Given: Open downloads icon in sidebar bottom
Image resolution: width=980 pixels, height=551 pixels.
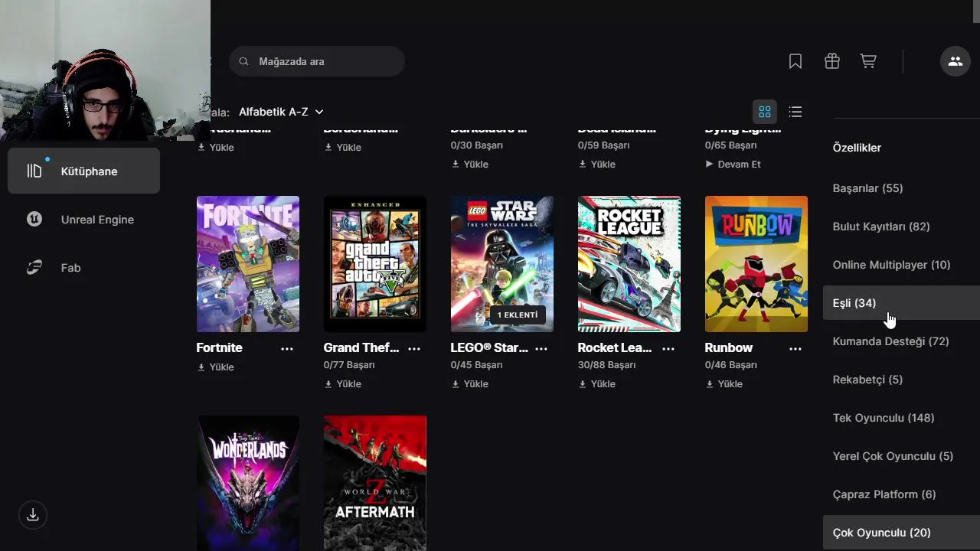Looking at the screenshot, I should pos(33,515).
